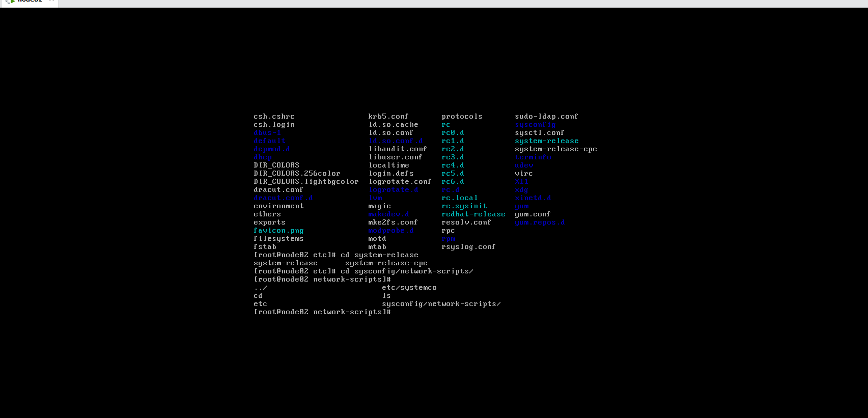The height and width of the screenshot is (418, 868).
Task: Select the ethers file entry
Action: pyautogui.click(x=267, y=214)
